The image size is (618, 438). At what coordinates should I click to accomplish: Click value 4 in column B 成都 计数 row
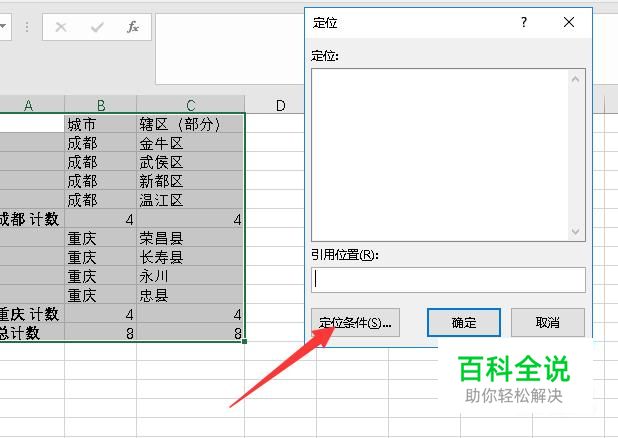click(x=101, y=219)
